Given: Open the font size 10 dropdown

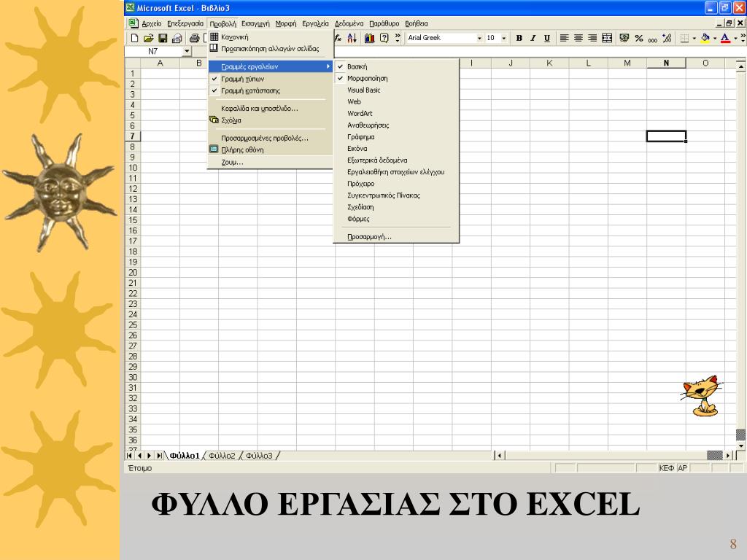Looking at the screenshot, I should [503, 38].
